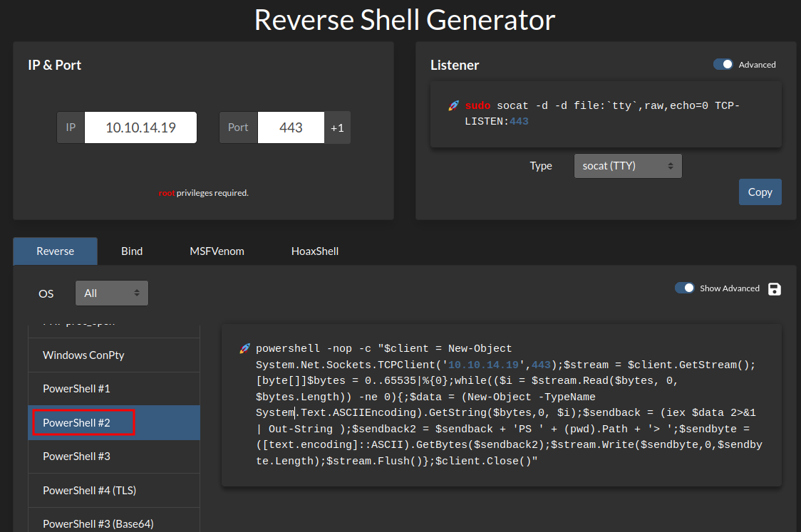Screen dimensions: 801x532
Task: Select PowerShell #4 (TLS) payload
Action: [x=114, y=490]
